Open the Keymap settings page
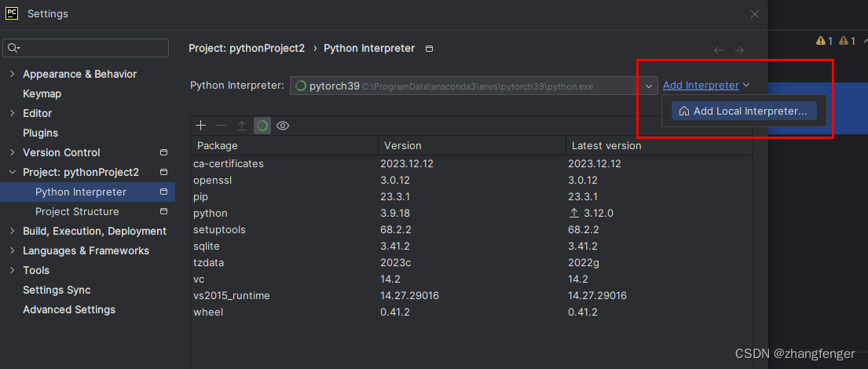The height and width of the screenshot is (369, 868). [42, 93]
